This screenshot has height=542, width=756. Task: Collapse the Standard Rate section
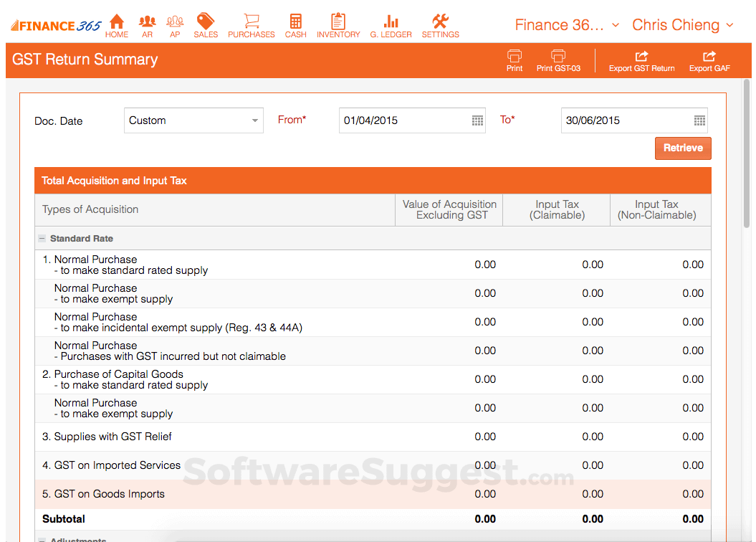pyautogui.click(x=42, y=239)
